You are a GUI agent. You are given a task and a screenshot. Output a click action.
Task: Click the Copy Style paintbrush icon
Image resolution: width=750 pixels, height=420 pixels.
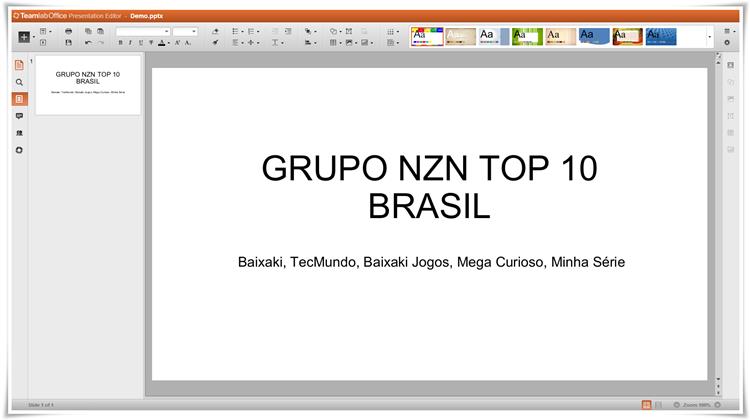tap(215, 43)
